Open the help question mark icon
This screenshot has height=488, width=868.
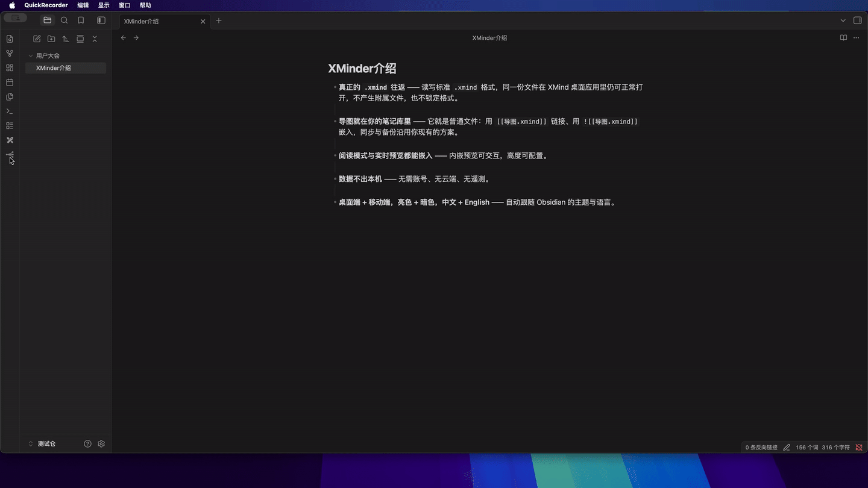point(87,443)
